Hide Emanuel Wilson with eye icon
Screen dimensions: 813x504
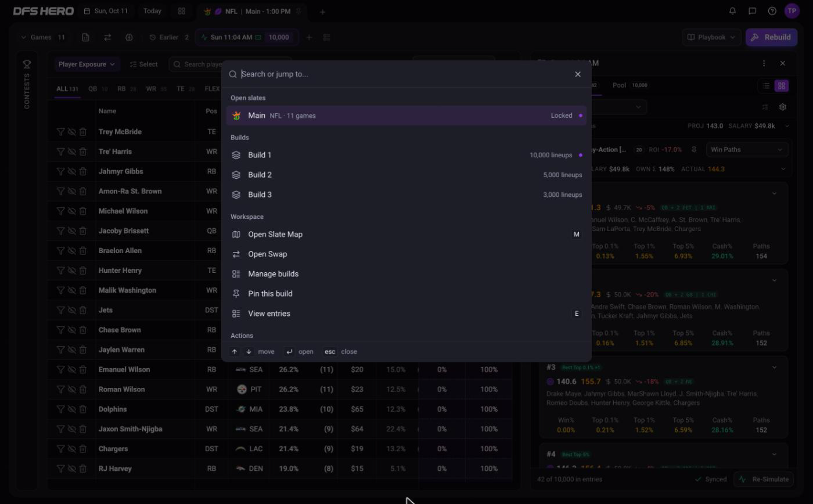click(x=71, y=369)
